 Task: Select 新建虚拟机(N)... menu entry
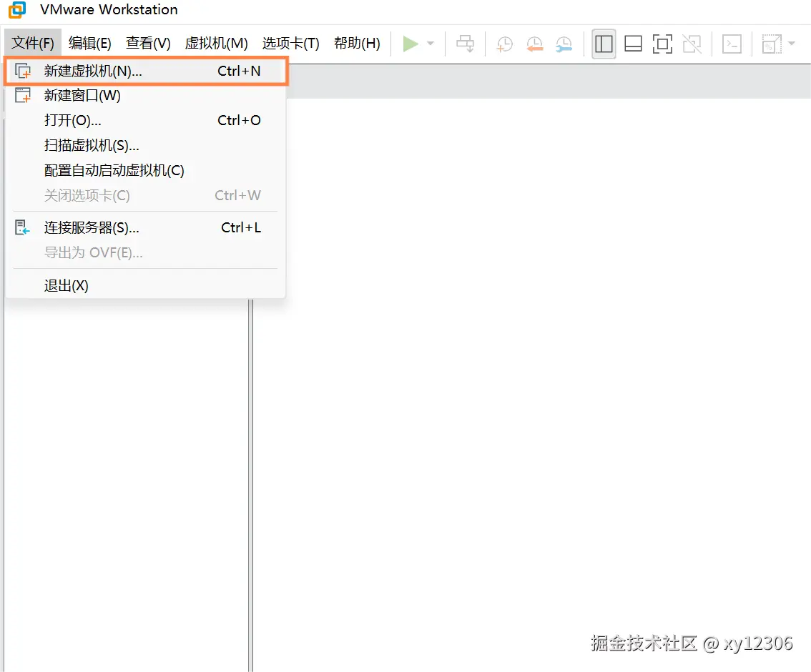(x=146, y=71)
